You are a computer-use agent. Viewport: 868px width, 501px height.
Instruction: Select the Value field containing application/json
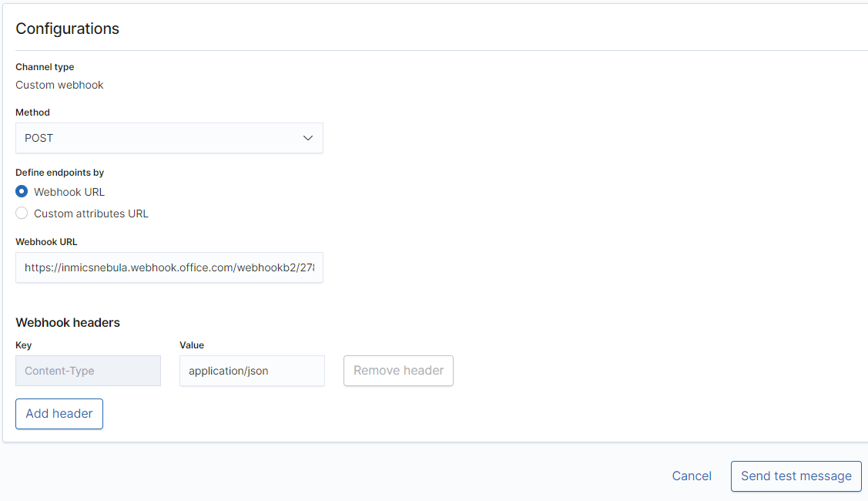pos(252,371)
